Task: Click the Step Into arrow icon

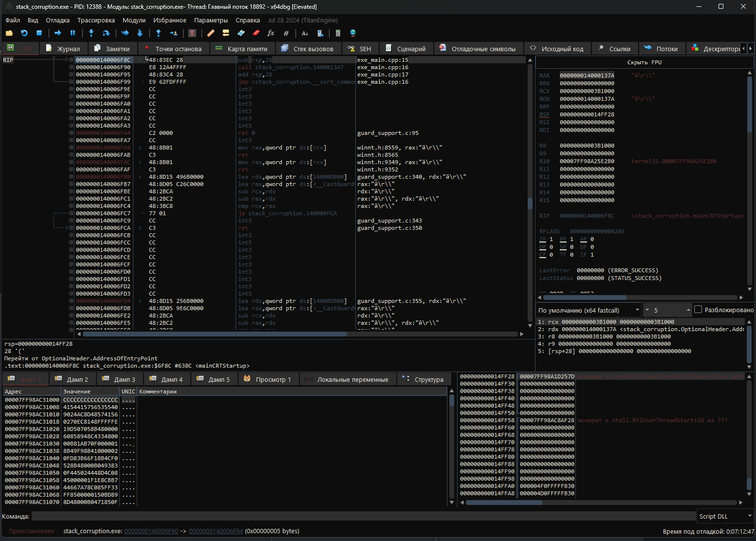Action: tap(91, 33)
